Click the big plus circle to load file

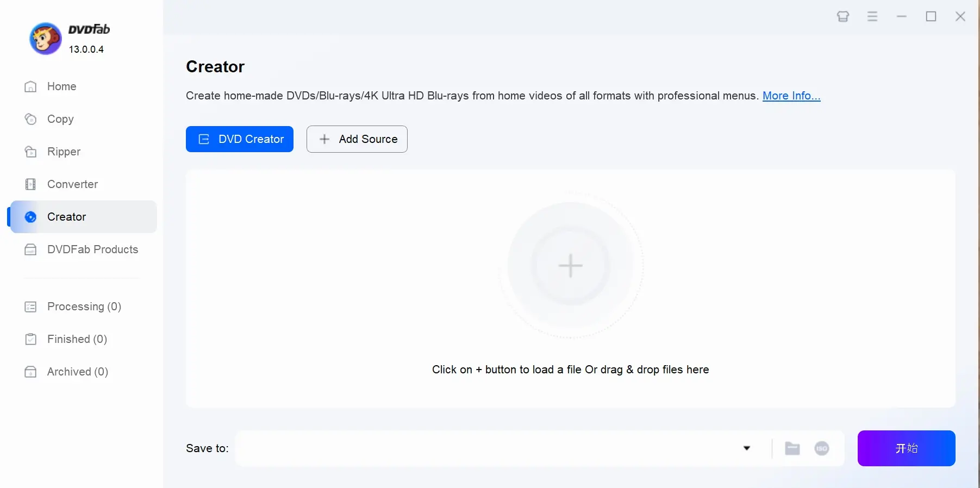(571, 265)
